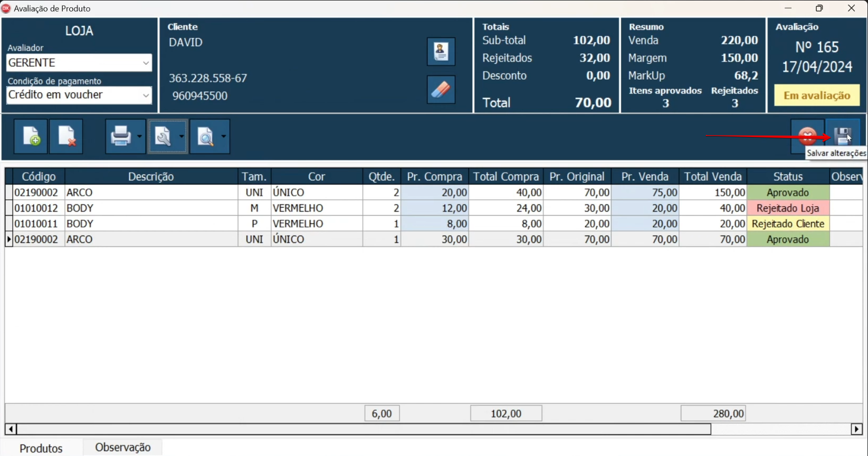This screenshot has height=456, width=868.
Task: Click the CPF 363.228.558-67
Action: [208, 78]
